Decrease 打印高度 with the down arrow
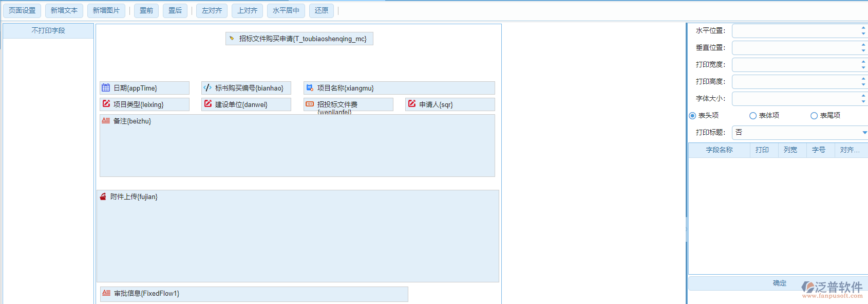868x304 pixels. (x=863, y=85)
